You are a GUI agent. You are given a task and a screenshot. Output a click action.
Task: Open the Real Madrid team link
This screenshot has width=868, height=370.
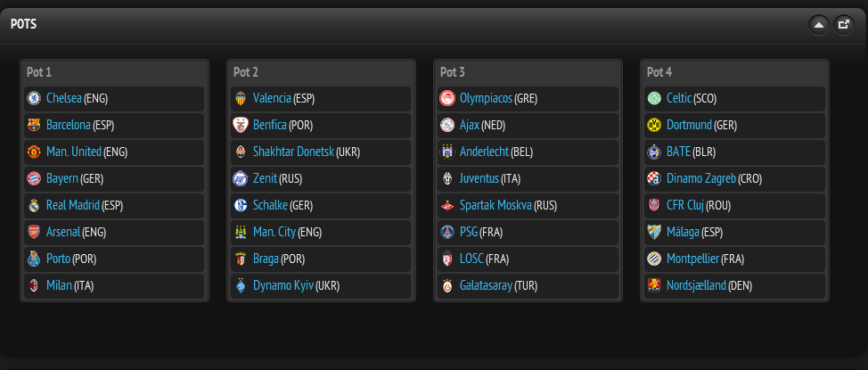pos(73,205)
